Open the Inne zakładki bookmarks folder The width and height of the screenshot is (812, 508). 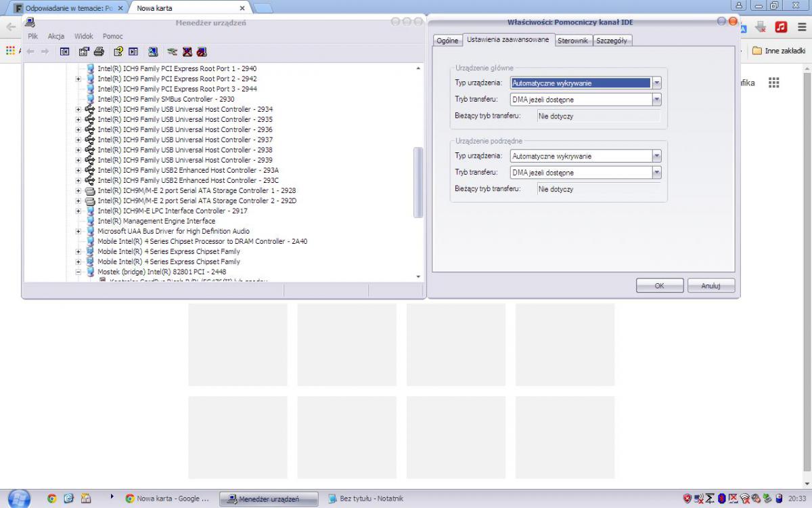click(x=779, y=51)
